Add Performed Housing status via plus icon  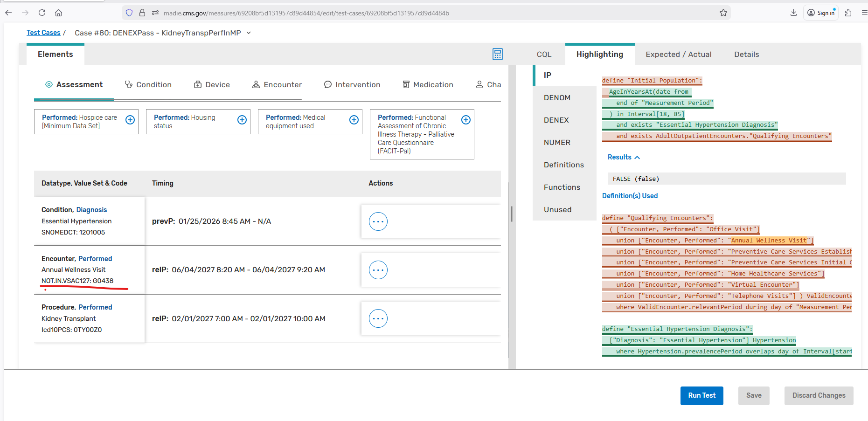[242, 120]
